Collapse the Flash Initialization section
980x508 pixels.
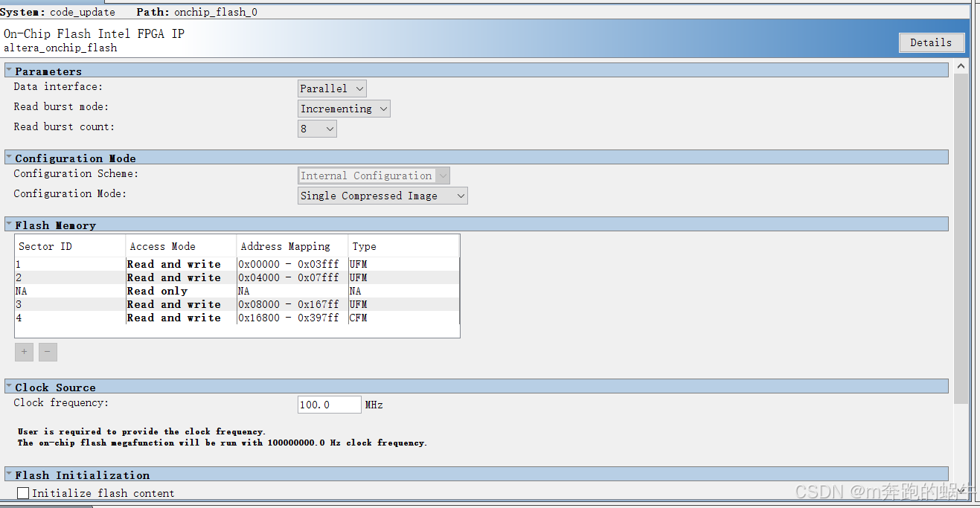click(8, 475)
